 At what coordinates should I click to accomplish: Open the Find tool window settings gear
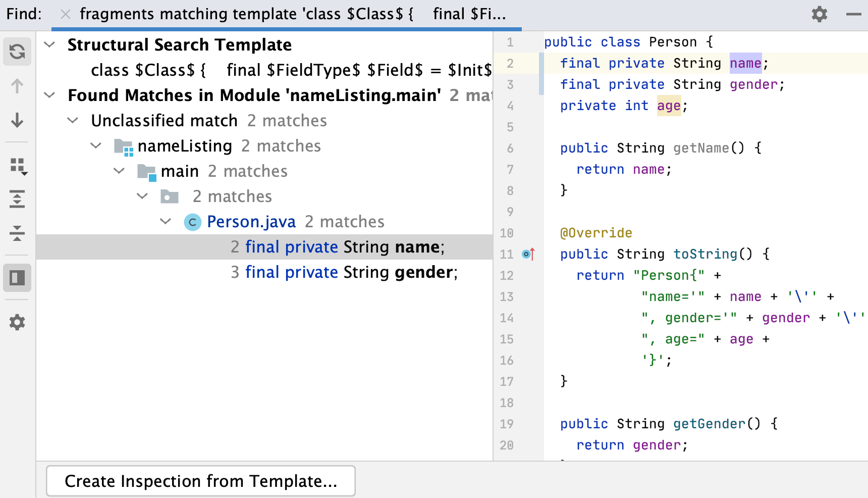(17, 322)
